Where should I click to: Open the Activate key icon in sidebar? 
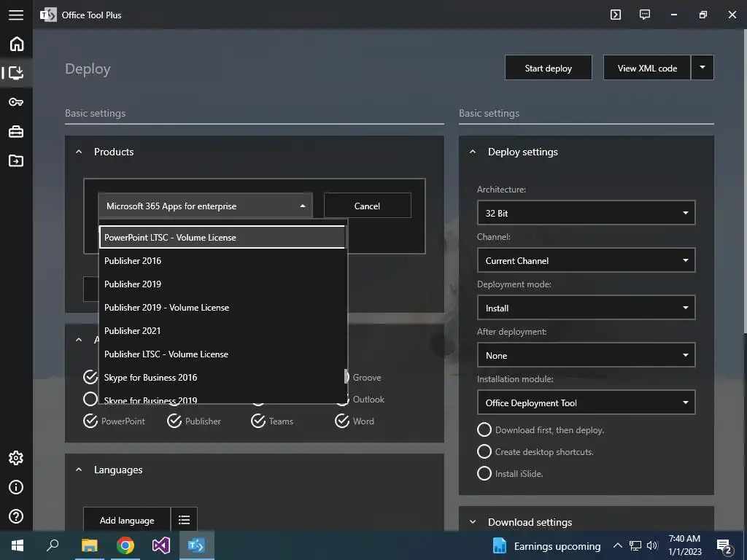click(x=16, y=102)
